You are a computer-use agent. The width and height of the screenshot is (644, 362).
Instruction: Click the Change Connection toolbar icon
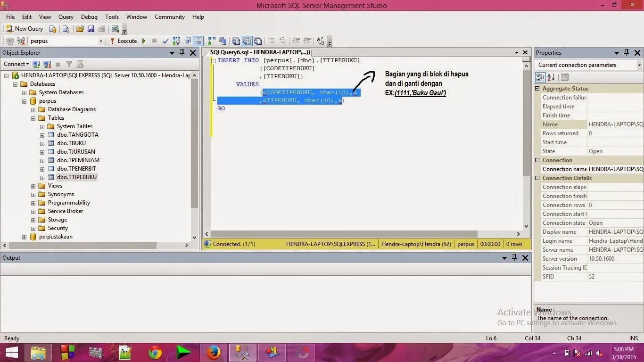click(21, 41)
